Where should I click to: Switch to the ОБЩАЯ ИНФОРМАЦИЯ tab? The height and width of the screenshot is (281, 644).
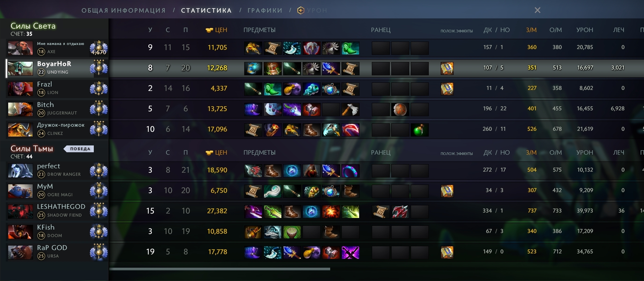123,11
